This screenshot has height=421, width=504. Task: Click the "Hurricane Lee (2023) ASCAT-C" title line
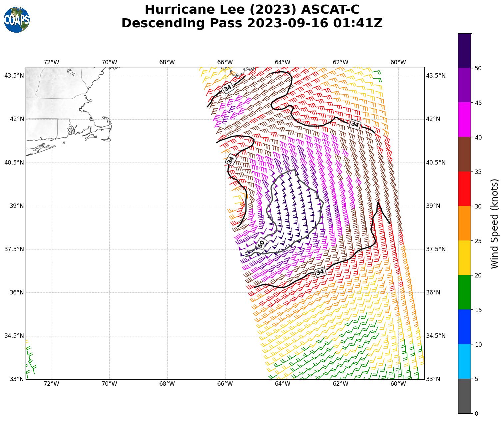click(x=252, y=9)
